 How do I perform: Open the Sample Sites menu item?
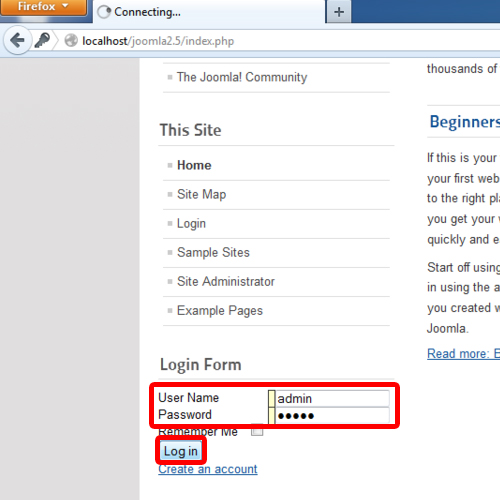213,252
